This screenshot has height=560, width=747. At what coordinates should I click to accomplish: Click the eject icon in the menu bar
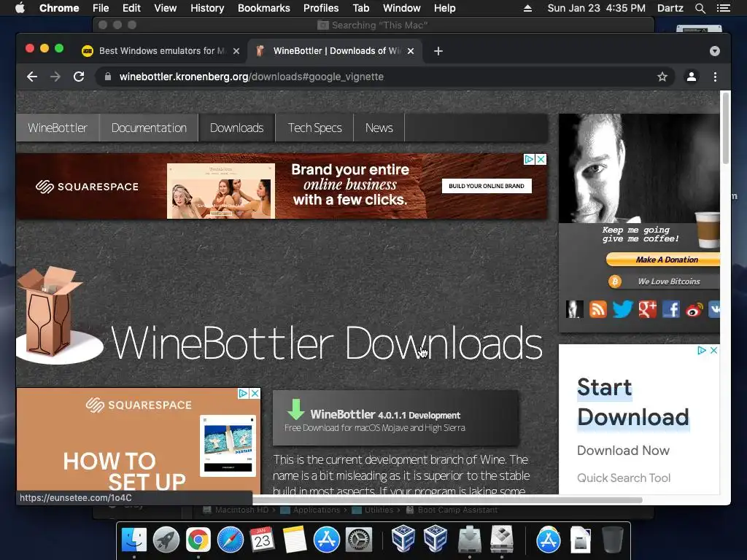(x=527, y=8)
